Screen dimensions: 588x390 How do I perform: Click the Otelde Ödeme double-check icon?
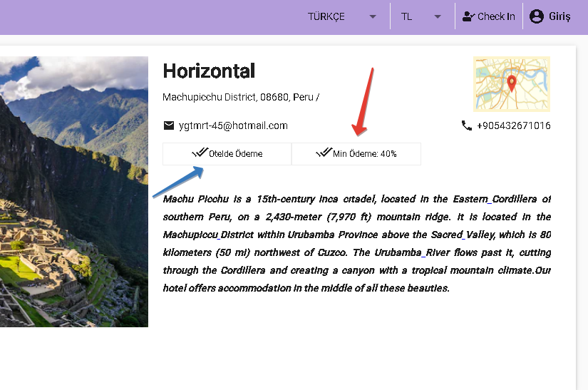[x=200, y=153]
